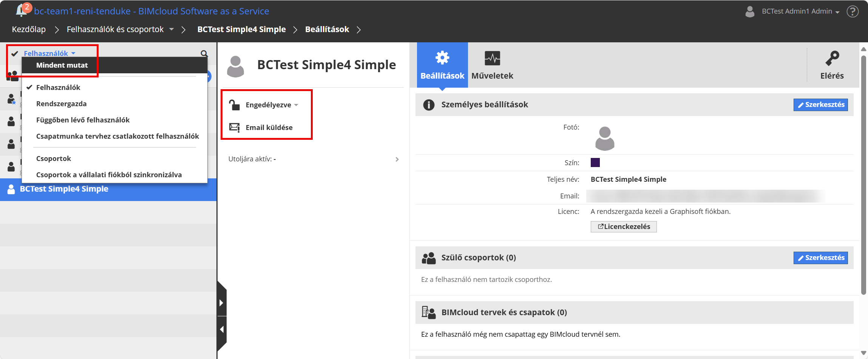Expand the Utoljára aktív row chevron
868x359 pixels.
tap(397, 159)
